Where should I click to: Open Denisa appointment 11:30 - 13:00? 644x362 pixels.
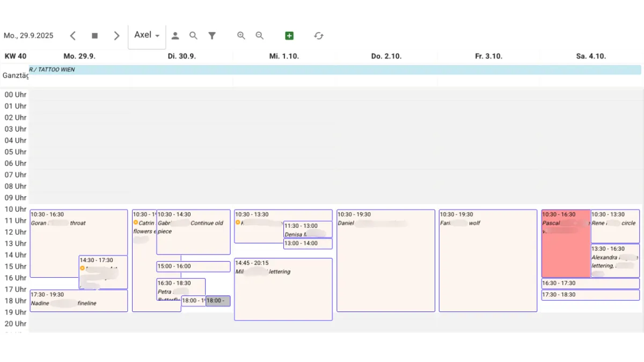click(x=308, y=229)
